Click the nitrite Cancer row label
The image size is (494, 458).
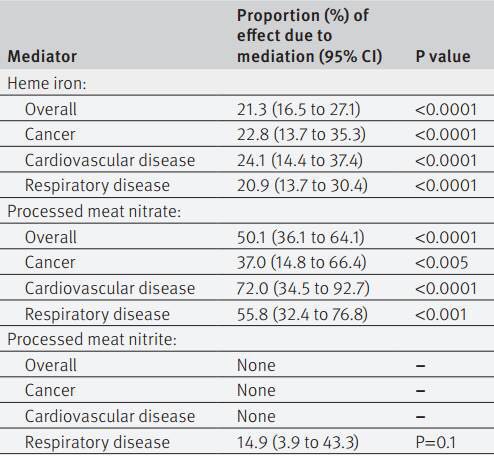coord(50,390)
